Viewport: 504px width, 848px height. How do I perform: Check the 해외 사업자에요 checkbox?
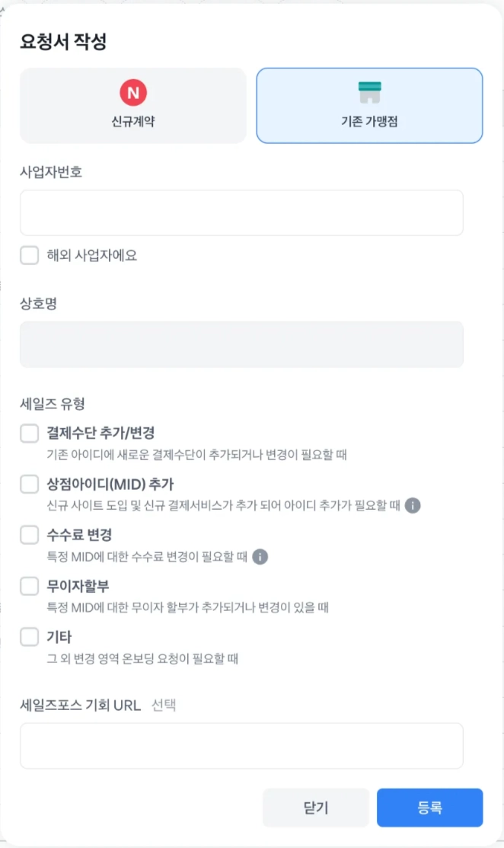point(30,255)
